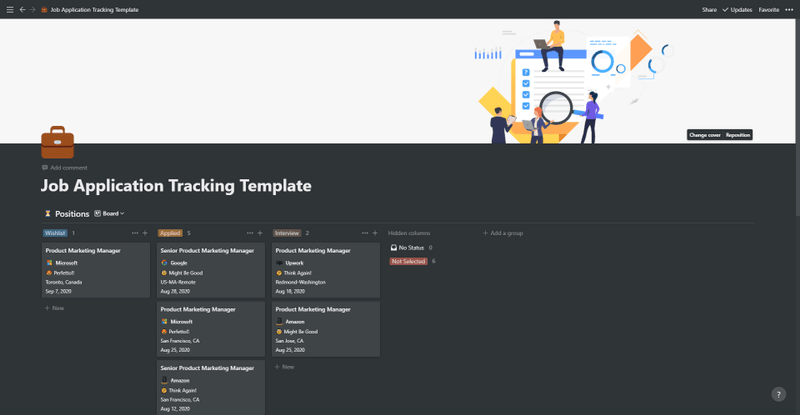The width and height of the screenshot is (800, 415).
Task: Click the No Status inbox icon
Action: point(394,248)
